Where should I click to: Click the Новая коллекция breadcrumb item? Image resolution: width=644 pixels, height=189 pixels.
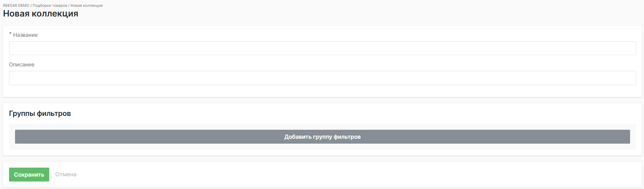[x=86, y=6]
